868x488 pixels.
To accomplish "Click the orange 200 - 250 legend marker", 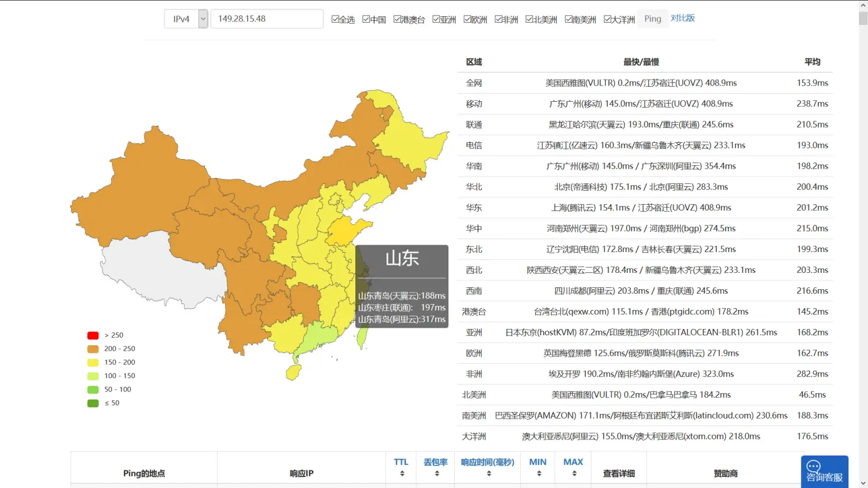I will pyautogui.click(x=93, y=349).
